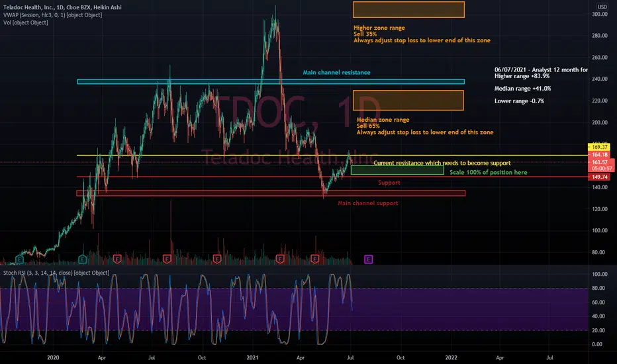Click the 260.00 price axis label
Image resolution: width=617 pixels, height=364 pixels.
[x=600, y=58]
